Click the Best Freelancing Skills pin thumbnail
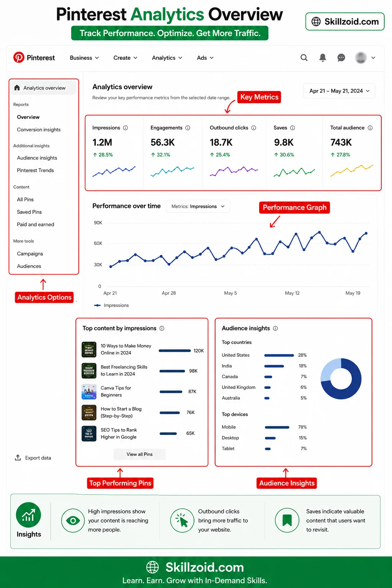The image size is (392, 588). 89,371
